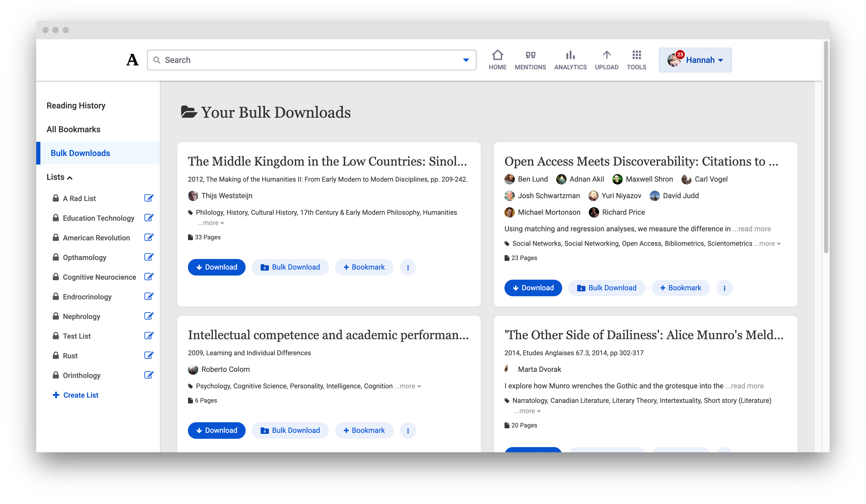Bookmark the Open Access Meets Discoverability paper
866x504 pixels.
[680, 288]
